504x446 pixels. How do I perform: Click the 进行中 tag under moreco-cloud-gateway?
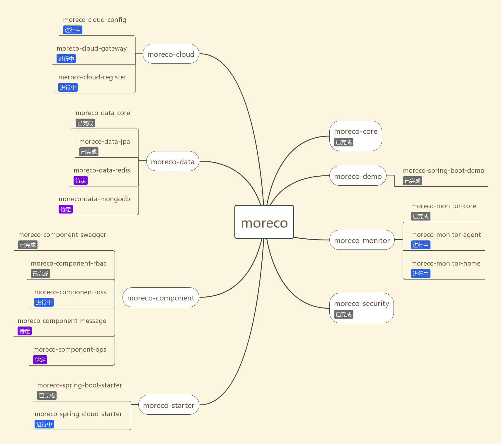tap(67, 59)
